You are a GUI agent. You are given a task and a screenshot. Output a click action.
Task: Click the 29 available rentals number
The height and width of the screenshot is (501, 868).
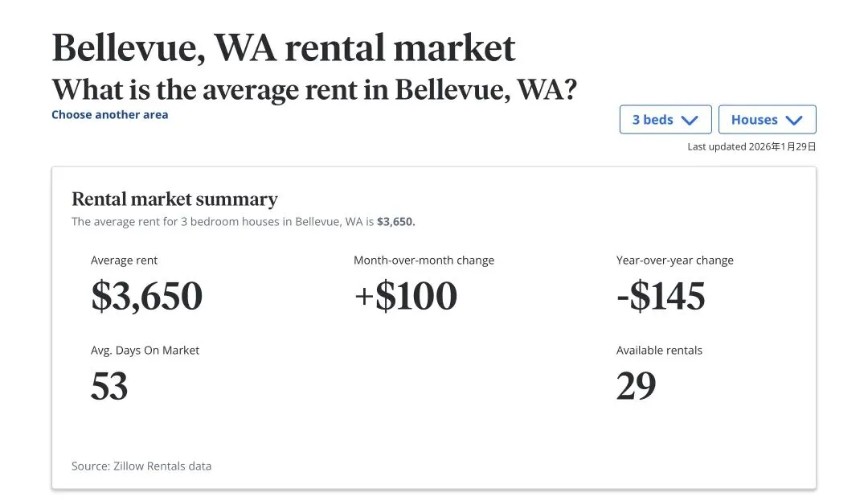(636, 386)
